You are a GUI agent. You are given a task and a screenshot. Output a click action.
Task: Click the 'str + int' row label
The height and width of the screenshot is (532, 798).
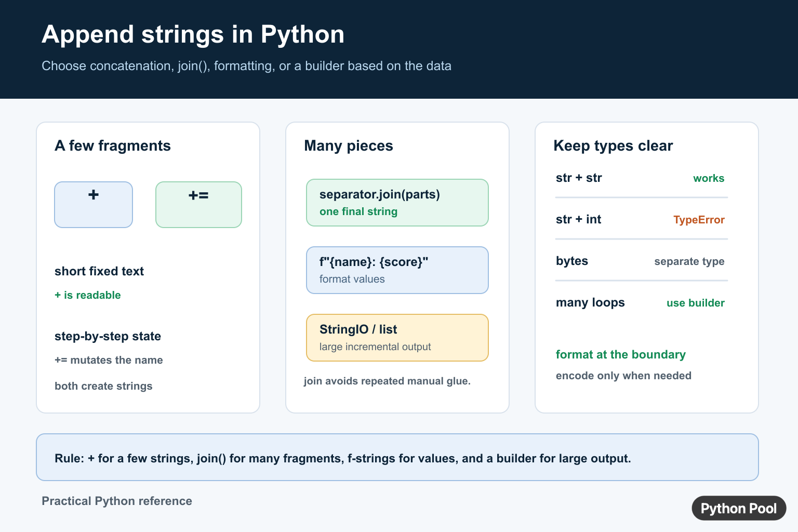click(578, 219)
